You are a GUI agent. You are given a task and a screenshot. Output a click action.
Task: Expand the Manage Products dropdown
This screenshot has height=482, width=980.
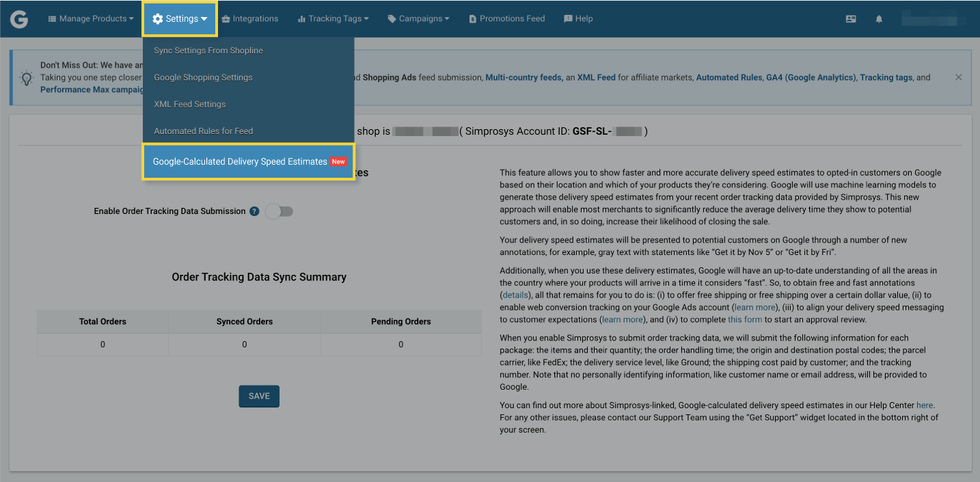(x=91, y=19)
